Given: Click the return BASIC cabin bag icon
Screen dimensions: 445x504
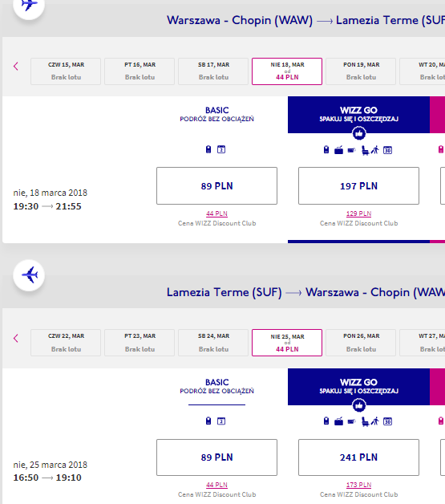Looking at the screenshot, I should pyautogui.click(x=208, y=421).
